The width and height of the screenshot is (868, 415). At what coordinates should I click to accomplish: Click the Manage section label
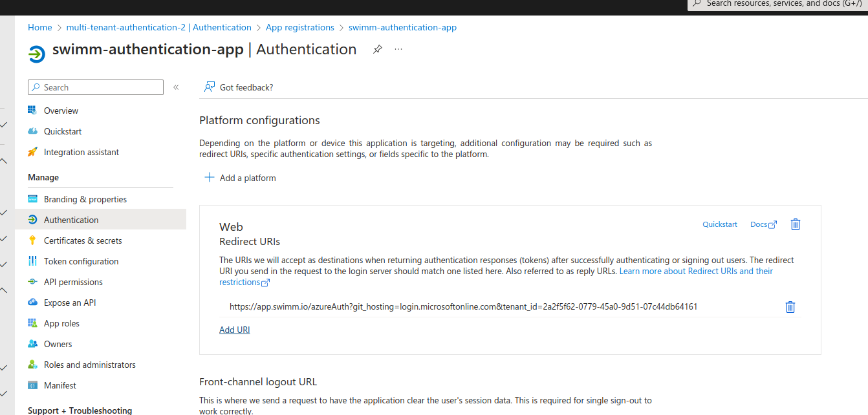(43, 177)
